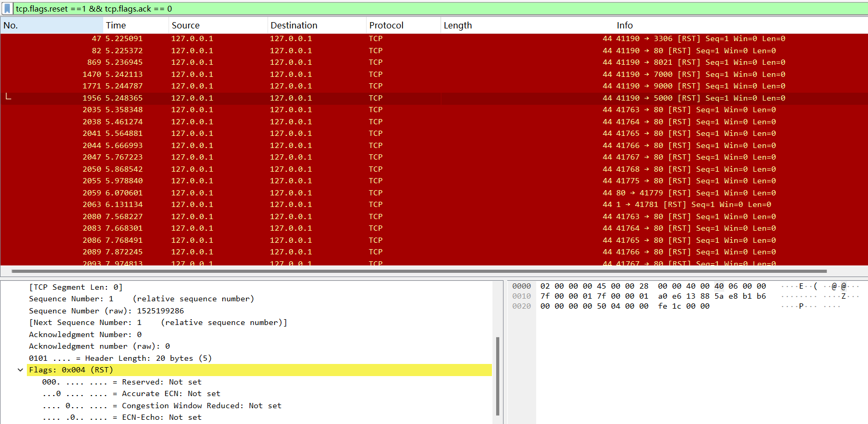868x424 pixels.
Task: Select packet 2089 at time 7.872245
Action: [x=434, y=252]
